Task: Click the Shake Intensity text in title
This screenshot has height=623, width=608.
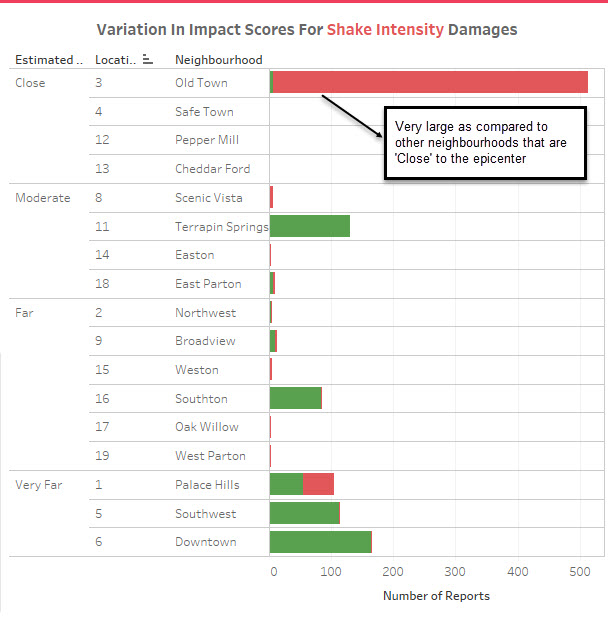Action: (385, 30)
